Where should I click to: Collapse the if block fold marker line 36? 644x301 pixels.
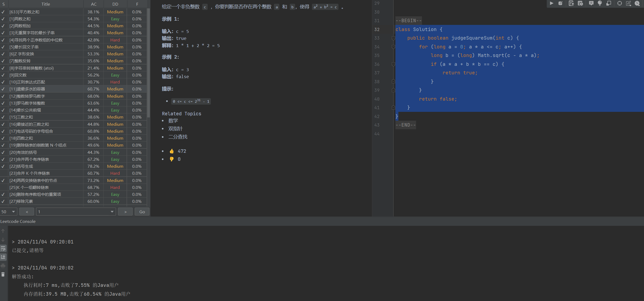393,64
